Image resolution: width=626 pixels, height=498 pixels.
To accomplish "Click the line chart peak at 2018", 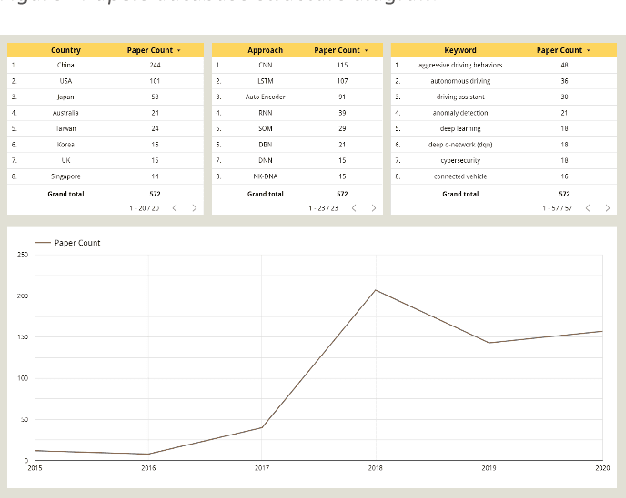I will click(x=376, y=290).
